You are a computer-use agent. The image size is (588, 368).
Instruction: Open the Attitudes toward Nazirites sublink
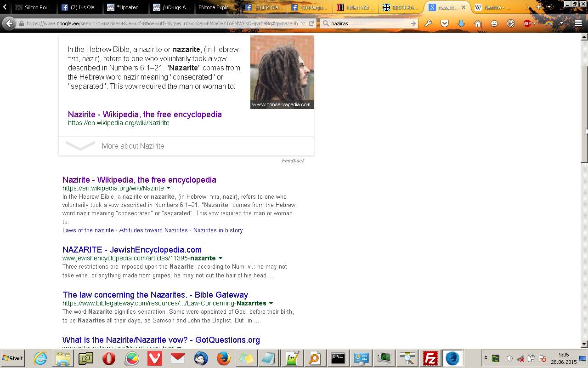[x=153, y=230]
